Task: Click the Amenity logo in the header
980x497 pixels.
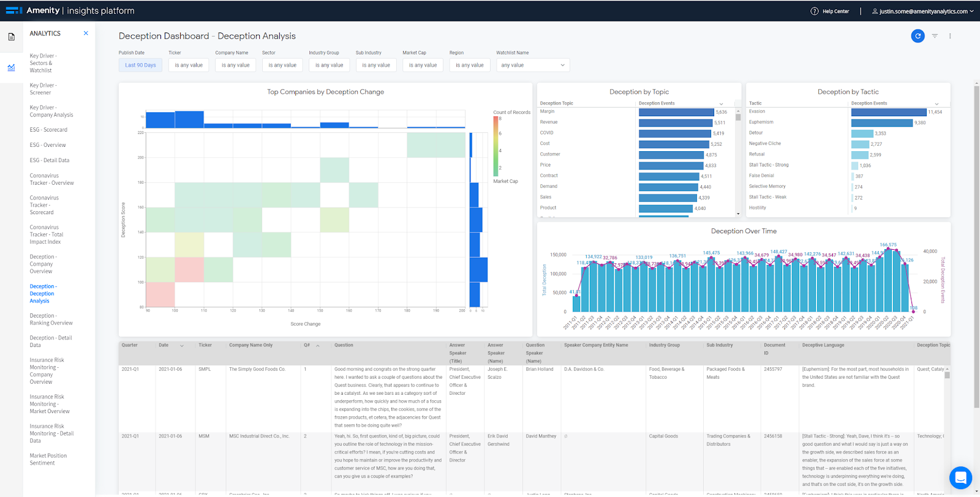Action: [x=33, y=10]
